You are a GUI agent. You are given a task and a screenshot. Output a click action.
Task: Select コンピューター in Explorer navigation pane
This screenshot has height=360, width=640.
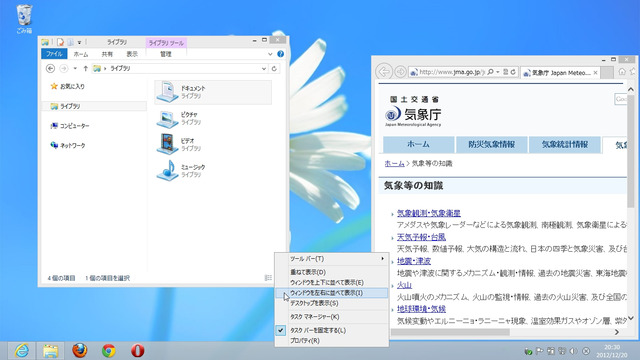point(70,126)
